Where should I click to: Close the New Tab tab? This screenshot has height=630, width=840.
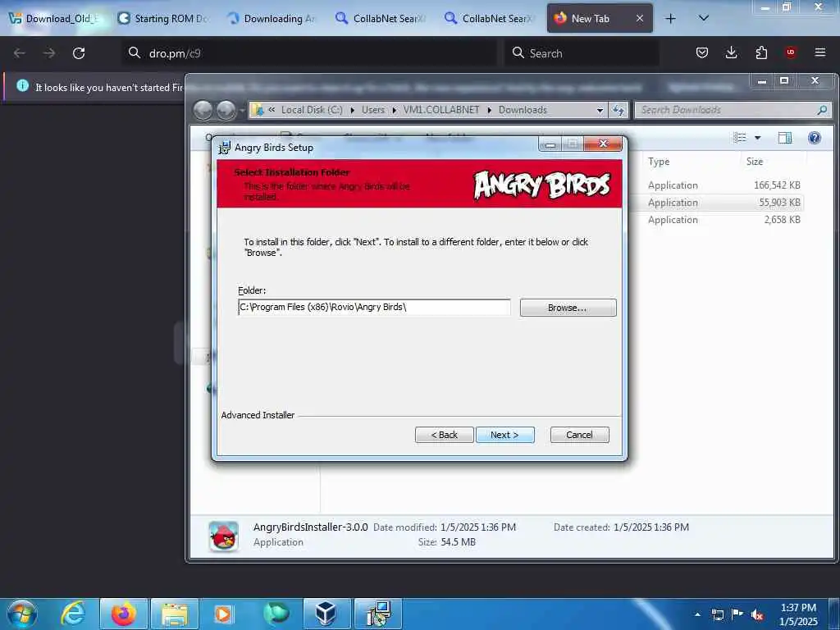640,18
